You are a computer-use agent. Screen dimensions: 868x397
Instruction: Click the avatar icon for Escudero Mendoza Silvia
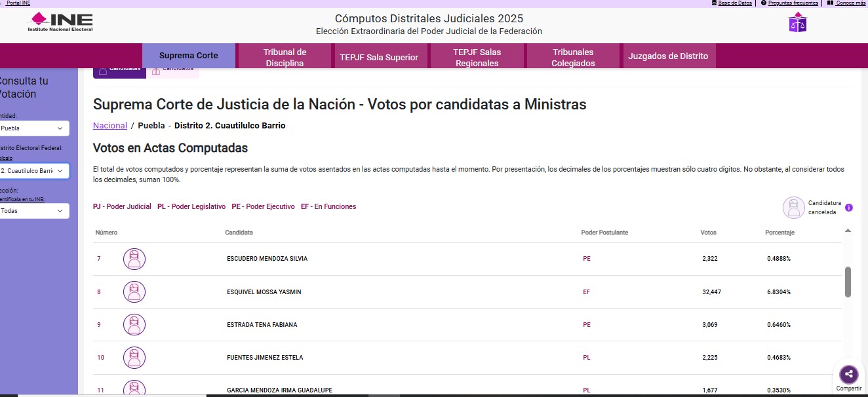coord(134,259)
